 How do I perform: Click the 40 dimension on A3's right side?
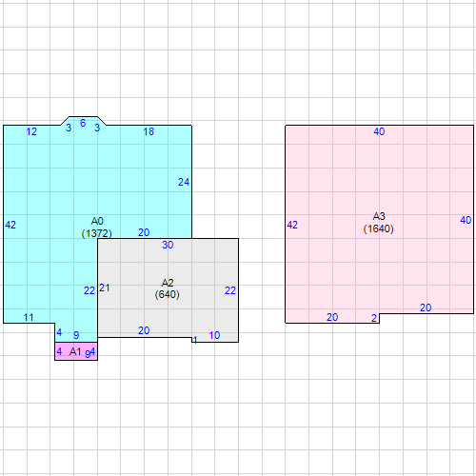466,220
